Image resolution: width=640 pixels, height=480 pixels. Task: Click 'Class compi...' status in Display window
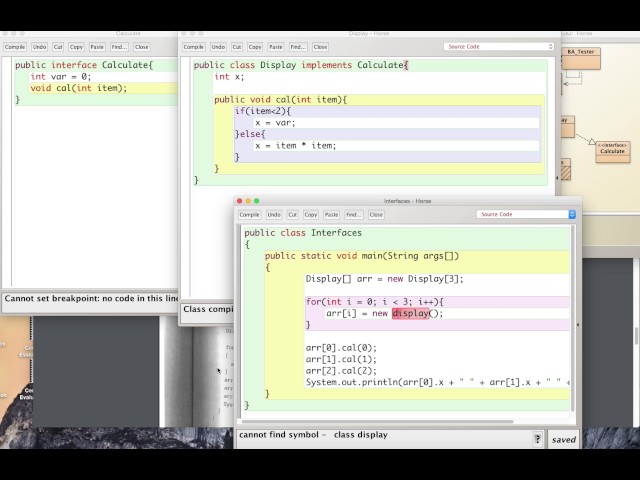(x=208, y=309)
